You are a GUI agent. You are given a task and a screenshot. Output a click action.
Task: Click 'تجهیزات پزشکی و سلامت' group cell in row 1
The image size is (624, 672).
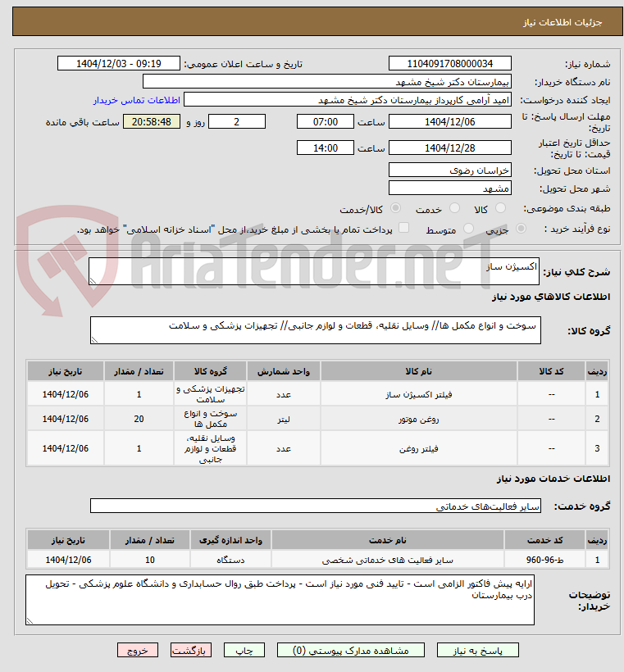(210, 394)
